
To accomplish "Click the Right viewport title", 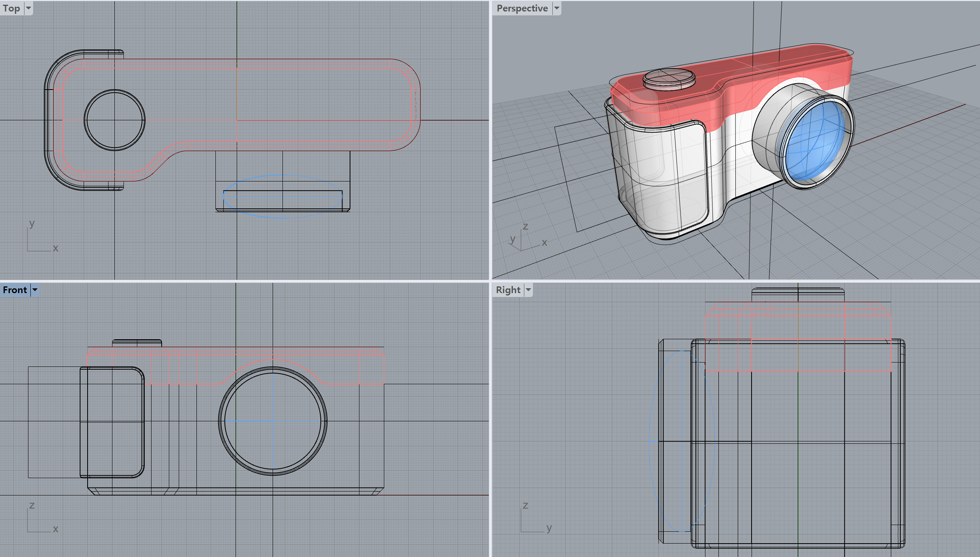I will pyautogui.click(x=508, y=290).
